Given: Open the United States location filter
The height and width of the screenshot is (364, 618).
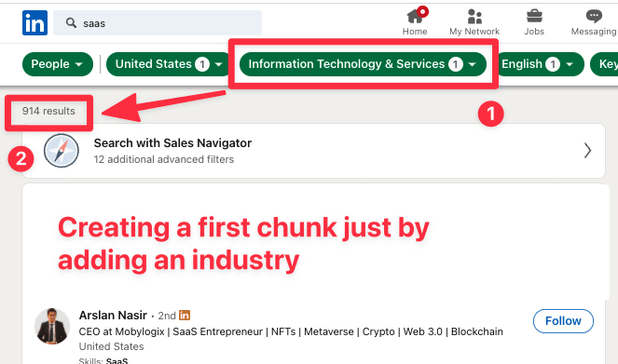Looking at the screenshot, I should [x=169, y=64].
